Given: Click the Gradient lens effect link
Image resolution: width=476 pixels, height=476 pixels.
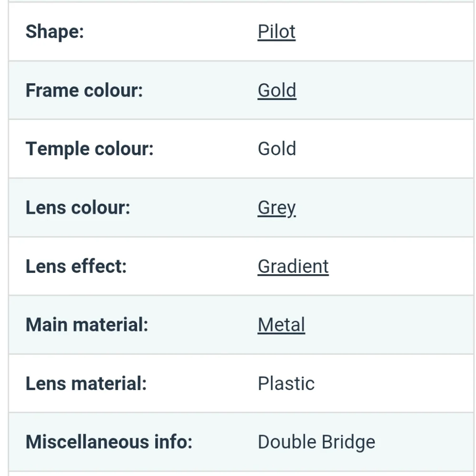Looking at the screenshot, I should (293, 267).
